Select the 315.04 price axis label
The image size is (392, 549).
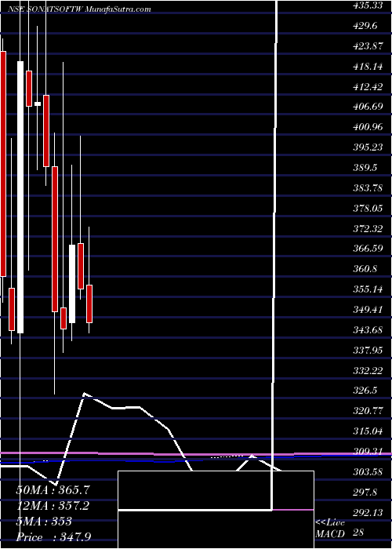click(366, 431)
